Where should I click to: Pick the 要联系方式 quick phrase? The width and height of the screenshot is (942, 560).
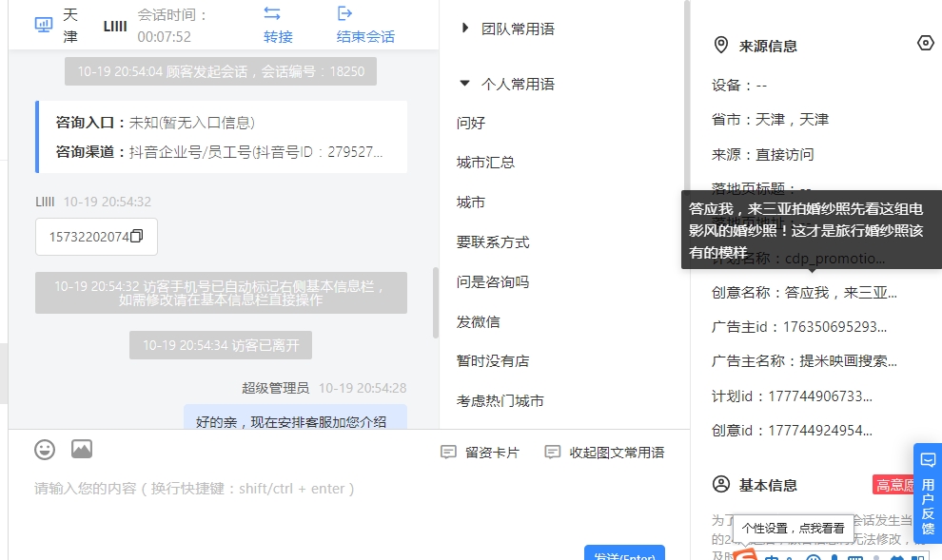coord(493,241)
